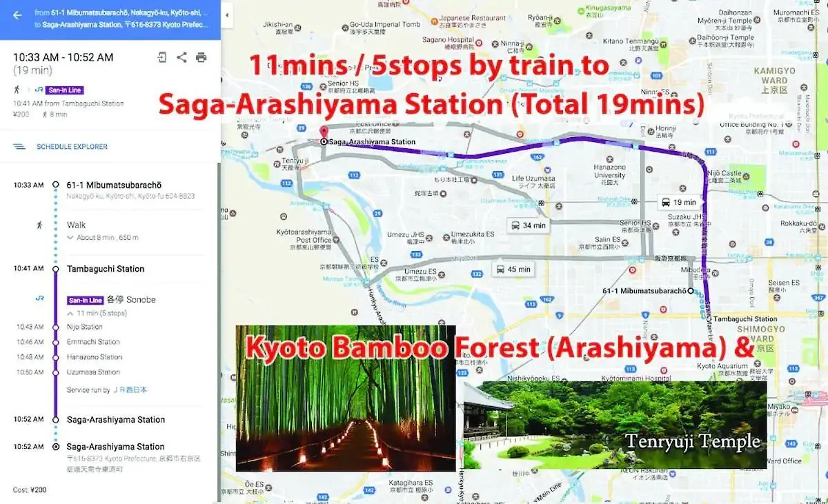828x504 pixels.
Task: Send directions to your phone icon
Action: [162, 57]
